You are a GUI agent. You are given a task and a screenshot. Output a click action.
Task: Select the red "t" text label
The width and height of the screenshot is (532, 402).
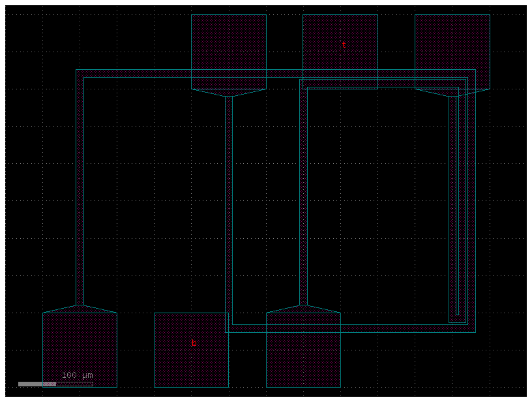[344, 45]
